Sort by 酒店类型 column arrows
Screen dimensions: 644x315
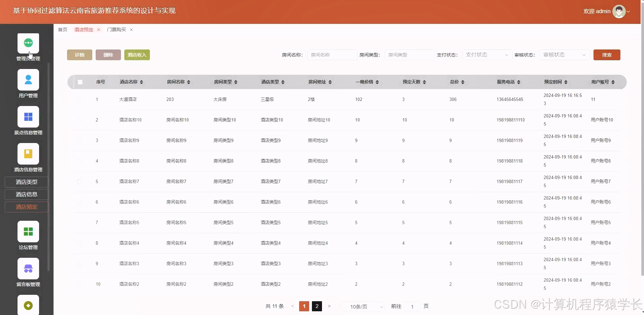pyautogui.click(x=283, y=82)
